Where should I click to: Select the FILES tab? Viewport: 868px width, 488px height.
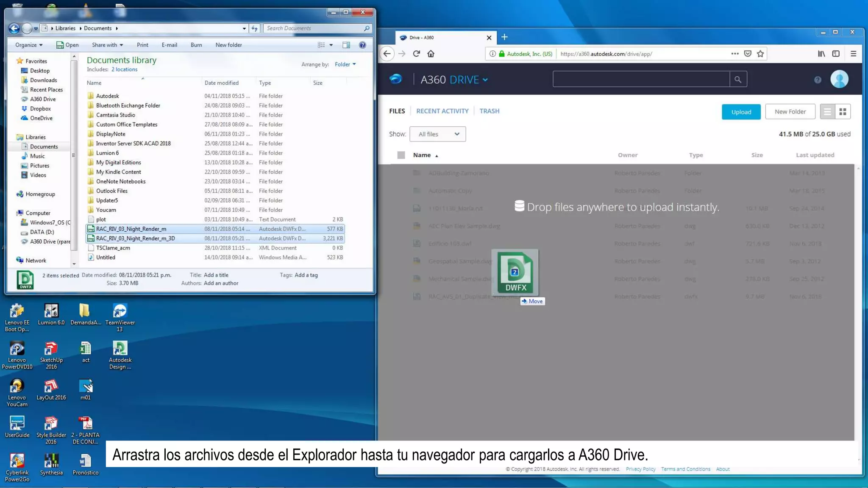tap(397, 111)
